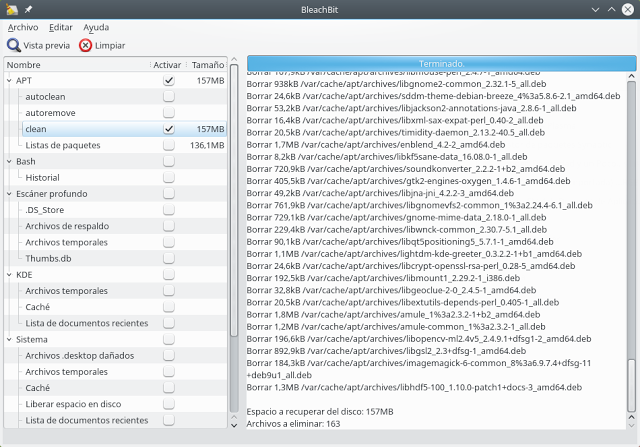The width and height of the screenshot is (640, 447).
Task: Select the Historial item under Bash
Action: (x=42, y=178)
